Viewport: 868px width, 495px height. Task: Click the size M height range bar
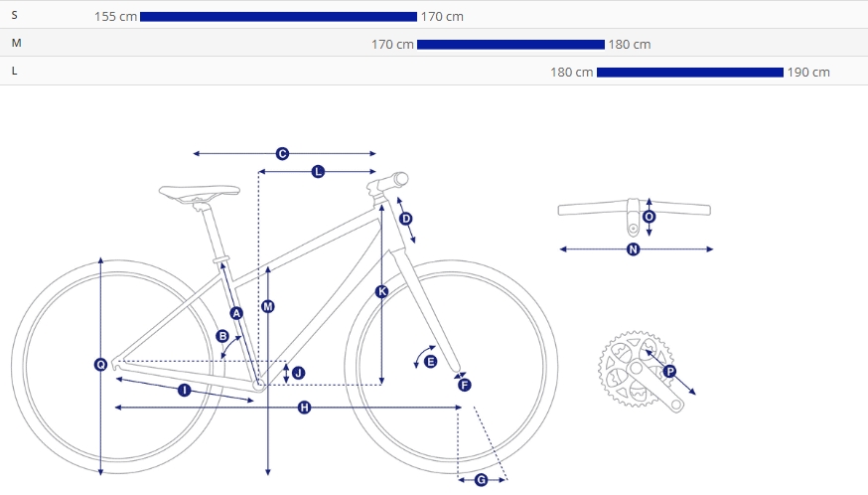pos(510,45)
